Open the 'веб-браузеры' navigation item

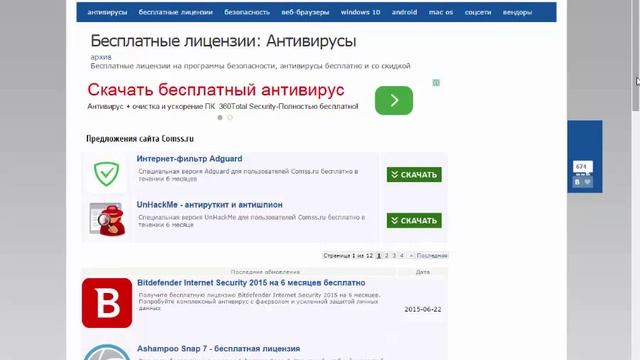point(305,12)
